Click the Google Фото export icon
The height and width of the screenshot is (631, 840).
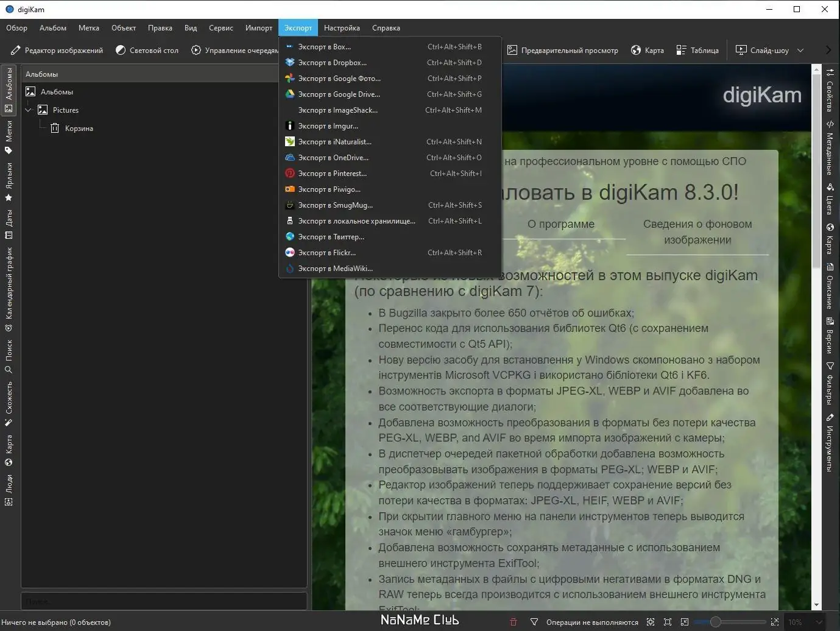pos(290,78)
